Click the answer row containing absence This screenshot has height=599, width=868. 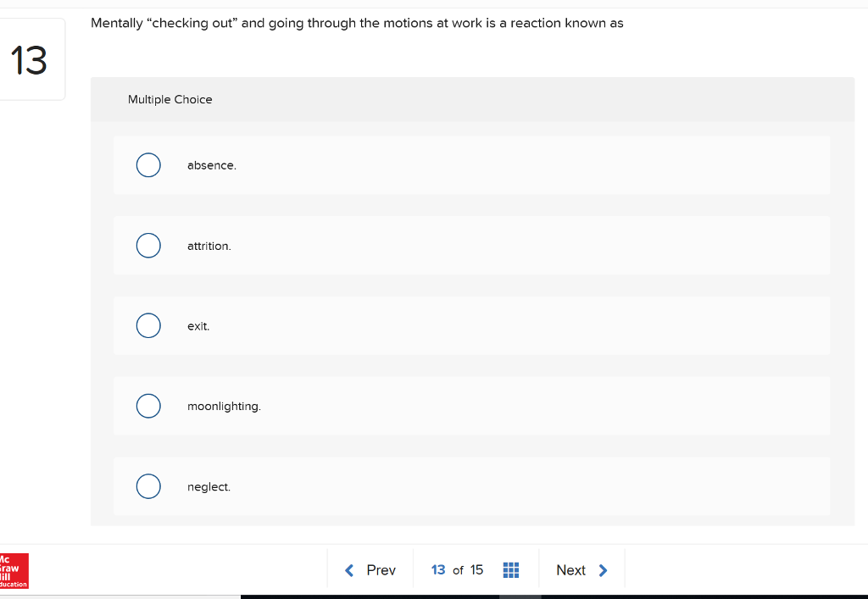click(471, 164)
